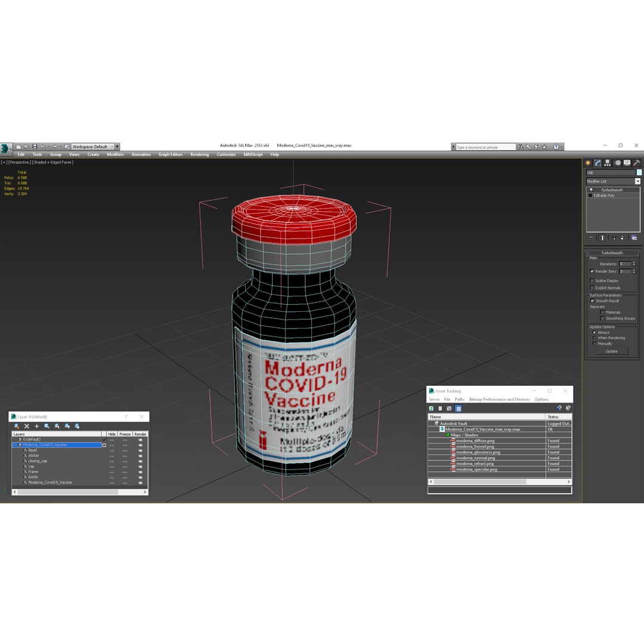
Task: Enable the Explicit Normals checkbox
Action: click(592, 287)
